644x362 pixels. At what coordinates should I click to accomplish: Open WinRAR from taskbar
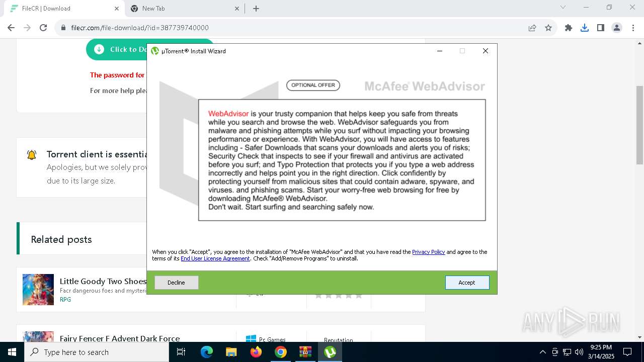[x=305, y=352]
